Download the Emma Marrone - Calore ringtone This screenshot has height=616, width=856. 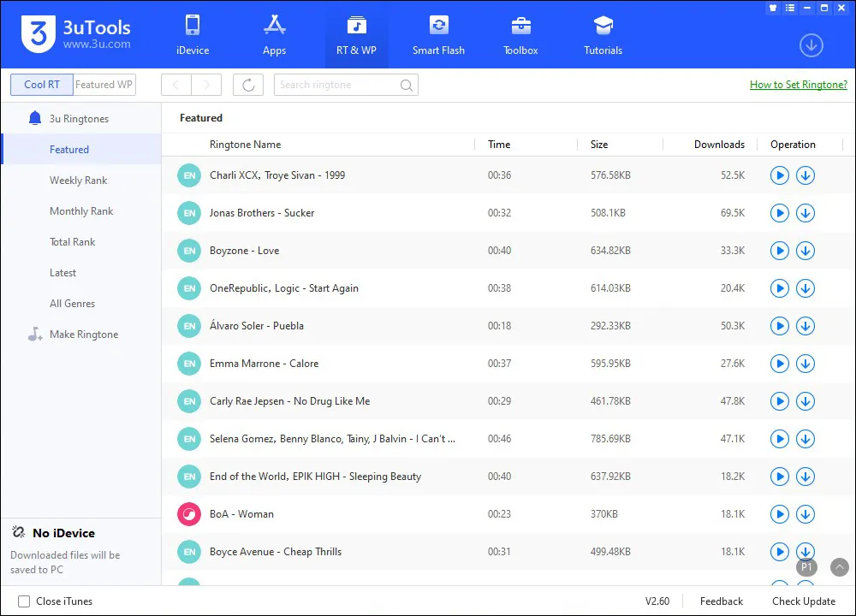[x=805, y=364]
